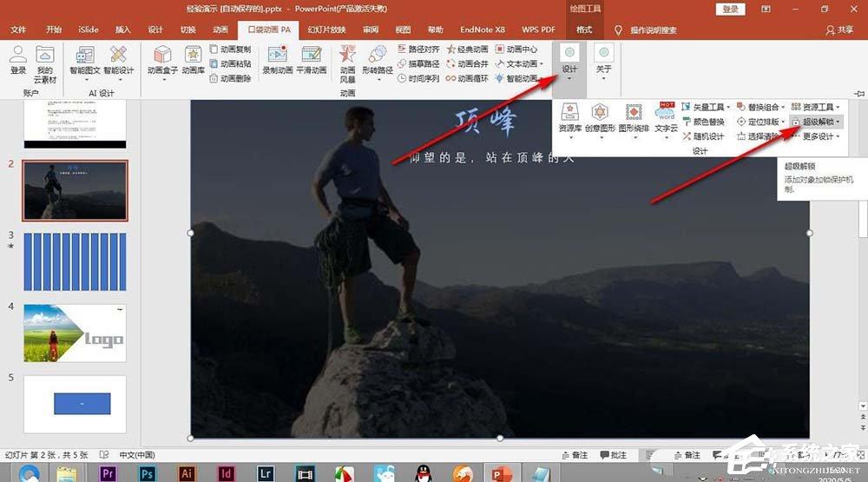Click 动画合并 merge animation

[x=468, y=63]
